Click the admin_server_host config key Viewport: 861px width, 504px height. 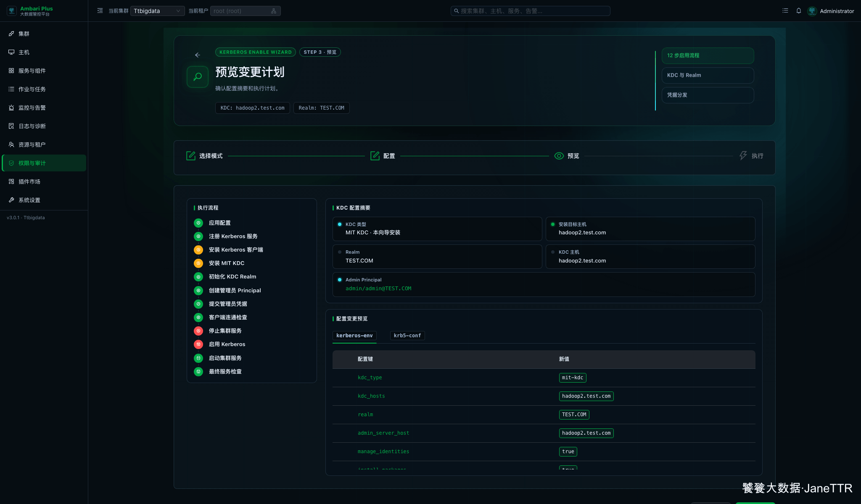click(x=383, y=433)
